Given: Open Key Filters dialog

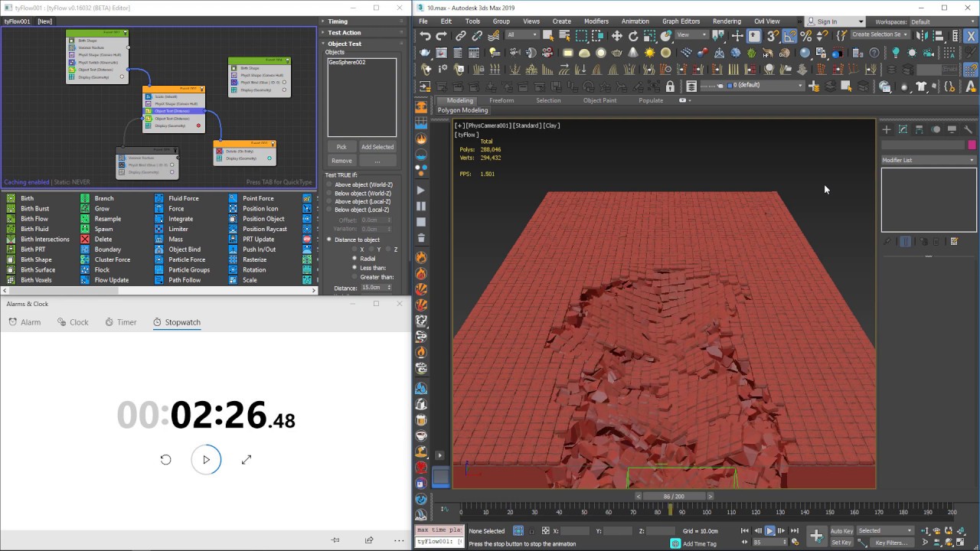Looking at the screenshot, I should point(890,543).
